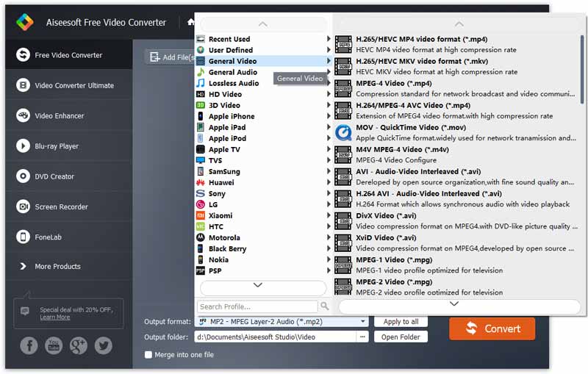Image resolution: width=588 pixels, height=374 pixels.
Task: Click the format list vertical scrollbar
Action: [582, 69]
